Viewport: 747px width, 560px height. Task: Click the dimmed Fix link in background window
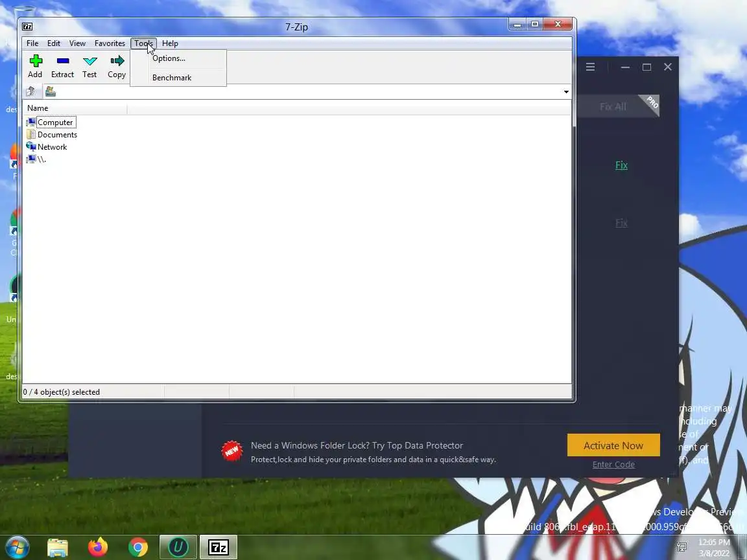coord(621,223)
